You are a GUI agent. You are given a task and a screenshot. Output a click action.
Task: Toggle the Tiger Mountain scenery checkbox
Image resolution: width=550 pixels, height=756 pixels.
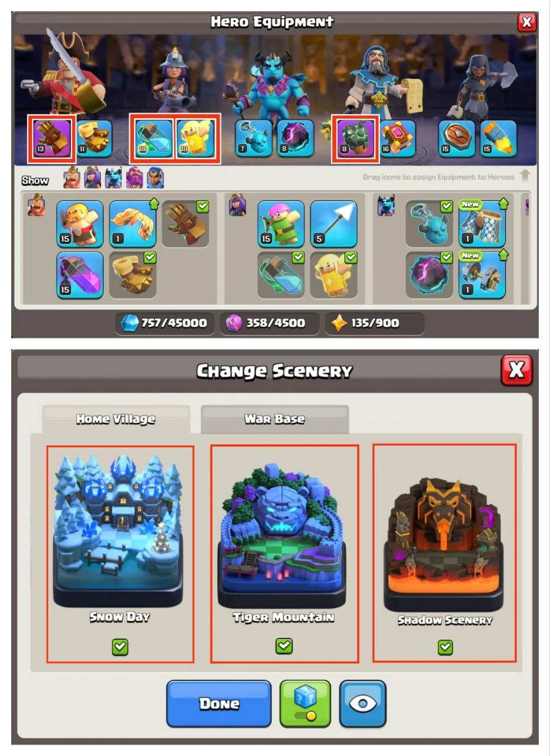coord(284,646)
